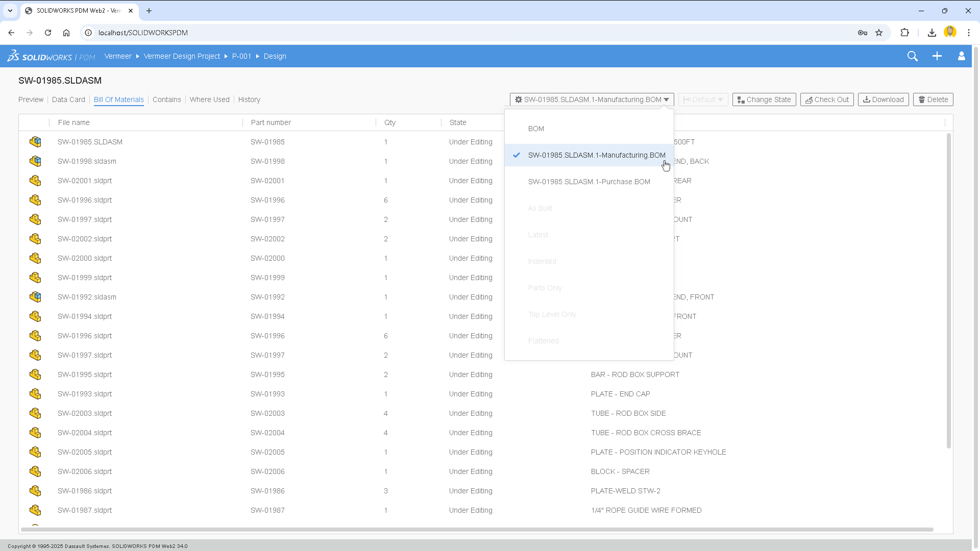Click the SOLIDWORKS PDM logo

tap(51, 57)
